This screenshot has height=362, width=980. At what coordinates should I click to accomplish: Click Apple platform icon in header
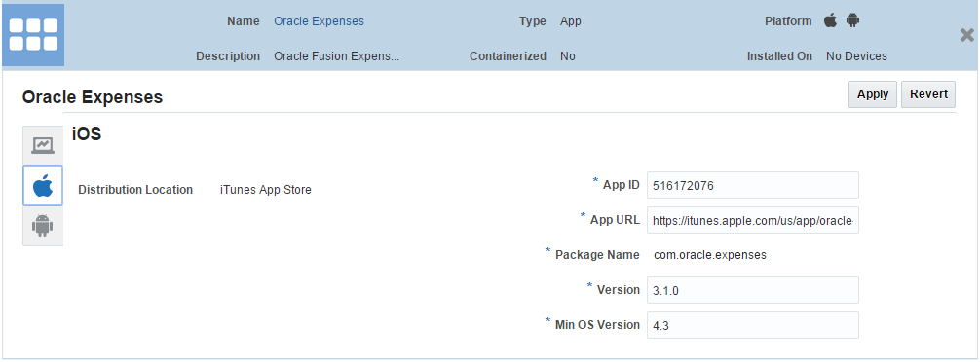tap(830, 20)
